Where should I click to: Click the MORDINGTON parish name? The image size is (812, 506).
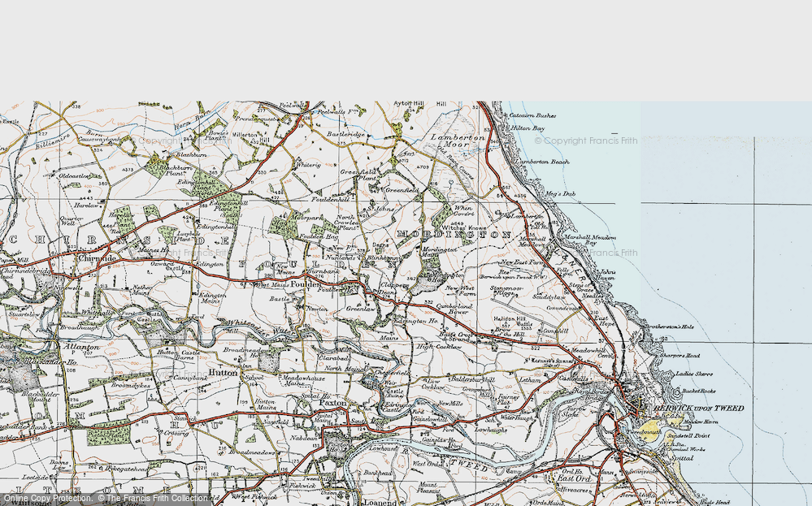pos(454,235)
